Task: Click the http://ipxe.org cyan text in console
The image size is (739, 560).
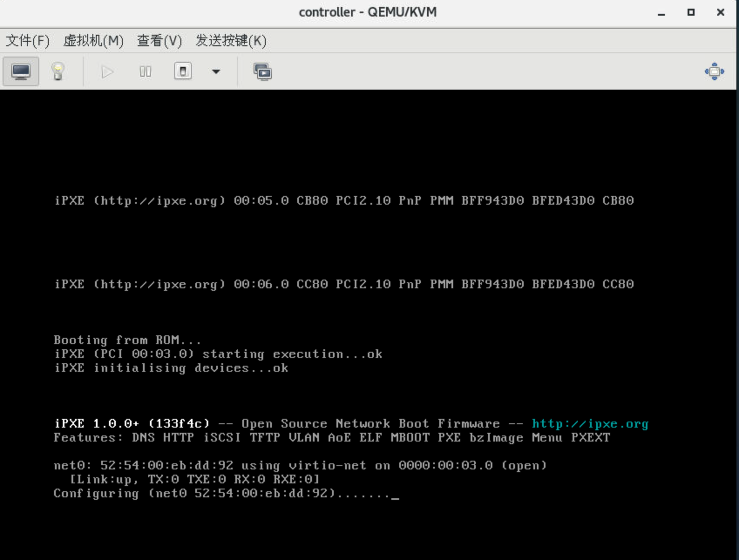Action: coord(590,424)
